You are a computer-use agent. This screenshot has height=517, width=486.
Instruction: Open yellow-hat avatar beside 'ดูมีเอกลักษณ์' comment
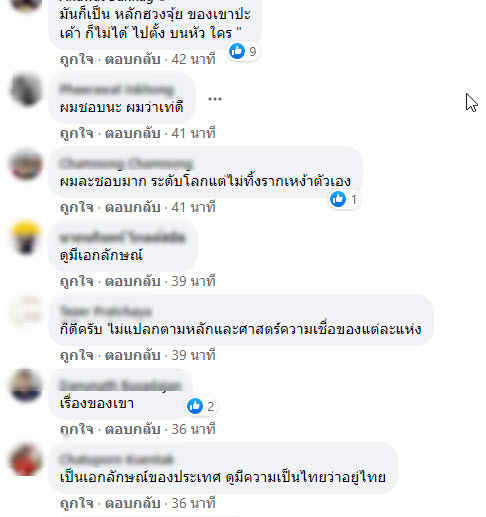coord(26,238)
